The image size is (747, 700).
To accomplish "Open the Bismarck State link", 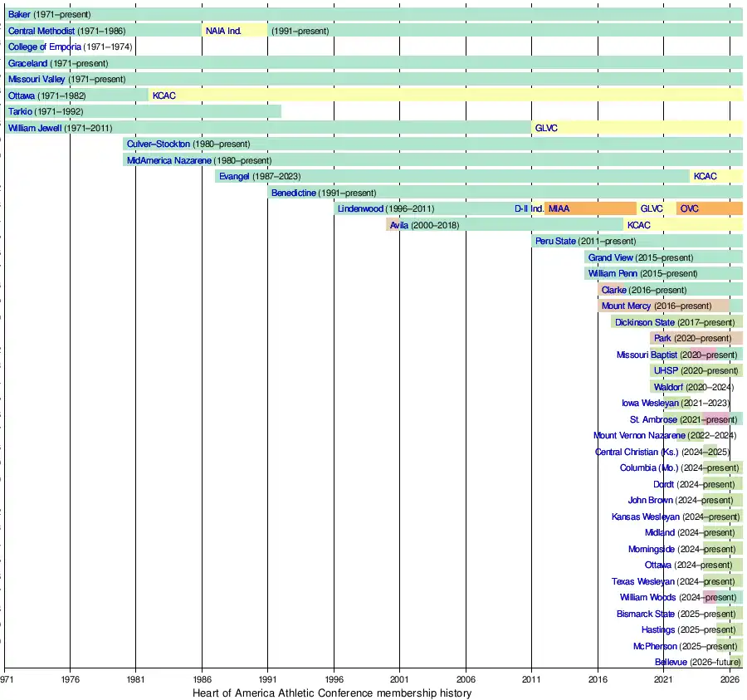I will coord(646,614).
